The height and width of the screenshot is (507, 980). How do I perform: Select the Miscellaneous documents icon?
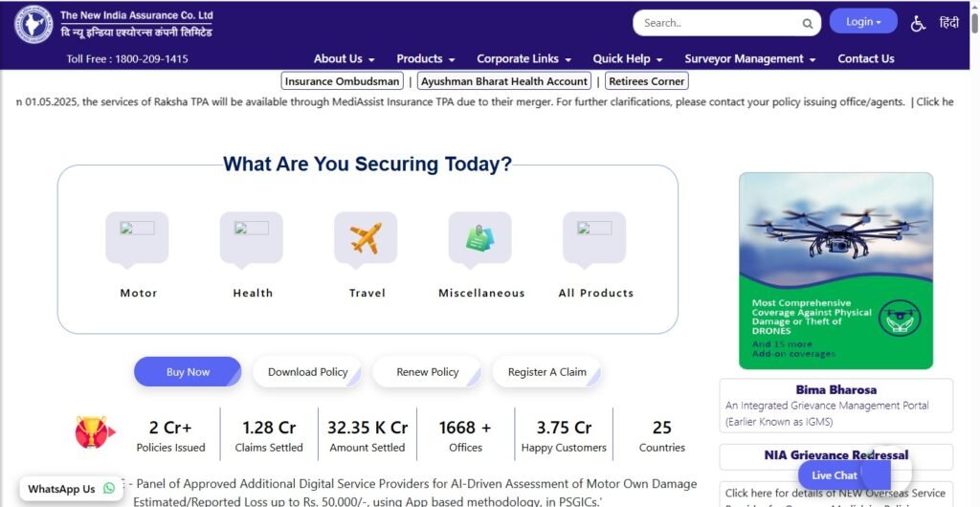pos(480,238)
